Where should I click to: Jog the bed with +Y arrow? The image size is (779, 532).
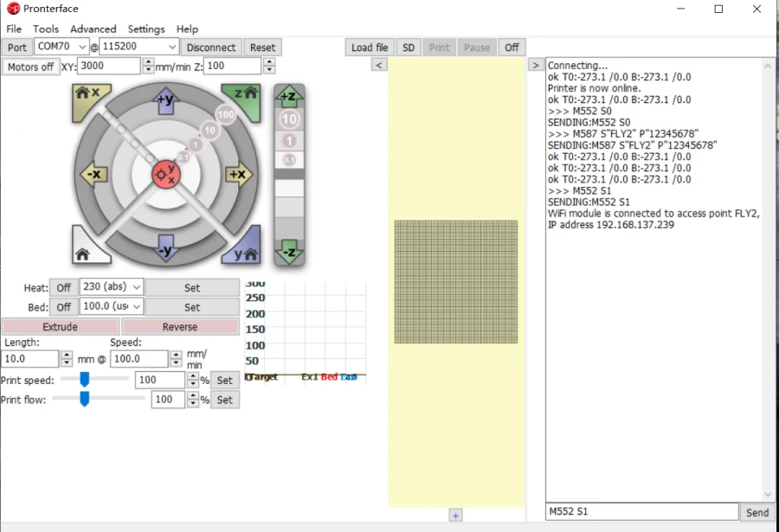pyautogui.click(x=165, y=100)
